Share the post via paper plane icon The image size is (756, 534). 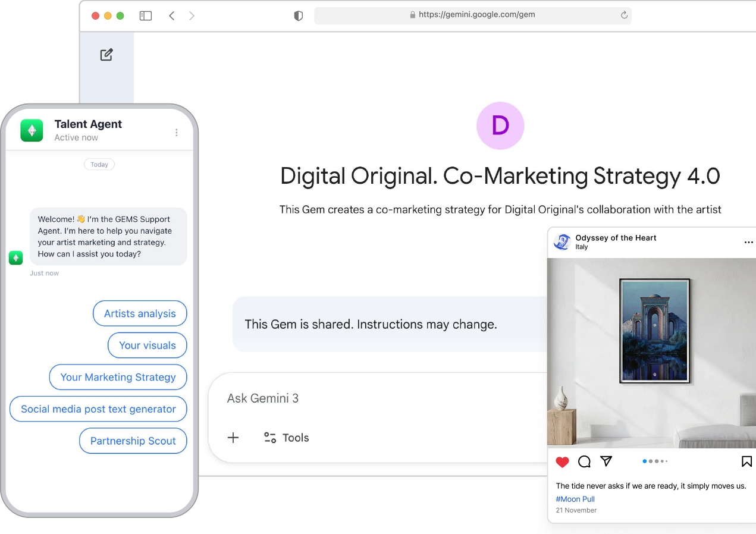[606, 461]
